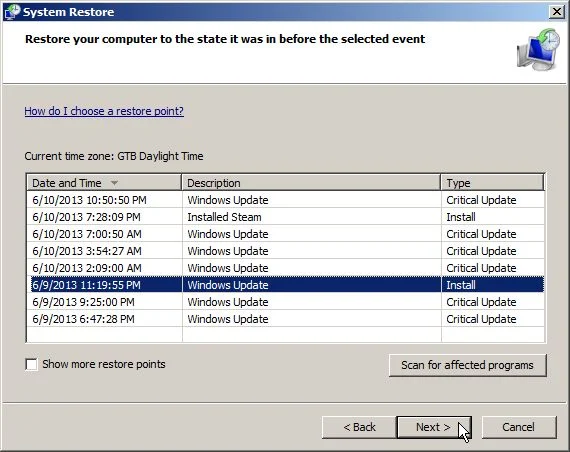This screenshot has height=452, width=570.
Task: Select restore point 6/10/2013 2:09:00 AM
Action: point(285,268)
